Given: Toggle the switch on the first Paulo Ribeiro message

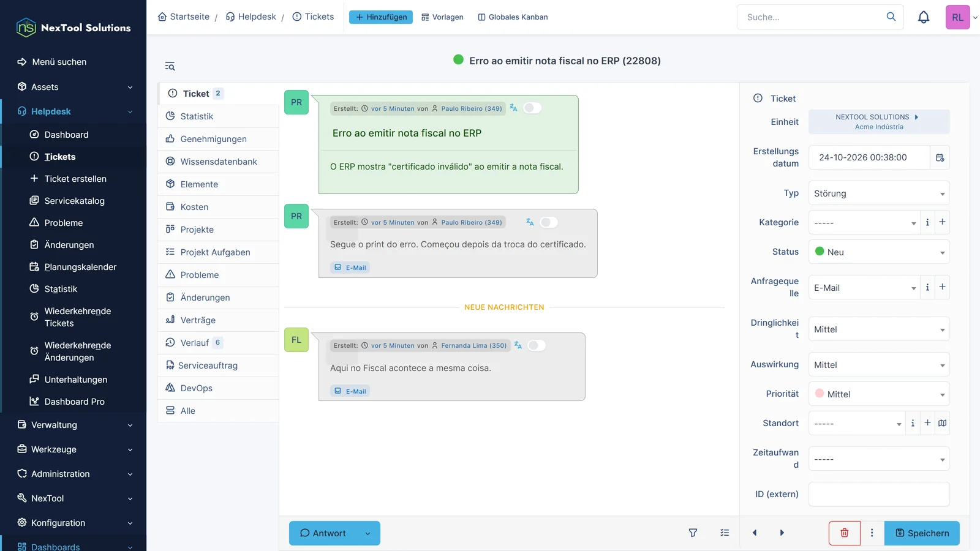Looking at the screenshot, I should [532, 108].
